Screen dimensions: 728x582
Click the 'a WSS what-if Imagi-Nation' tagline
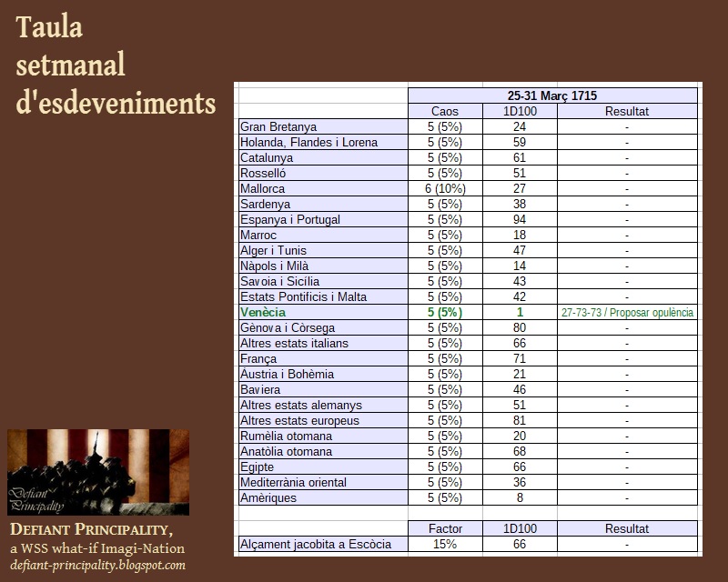point(97,548)
